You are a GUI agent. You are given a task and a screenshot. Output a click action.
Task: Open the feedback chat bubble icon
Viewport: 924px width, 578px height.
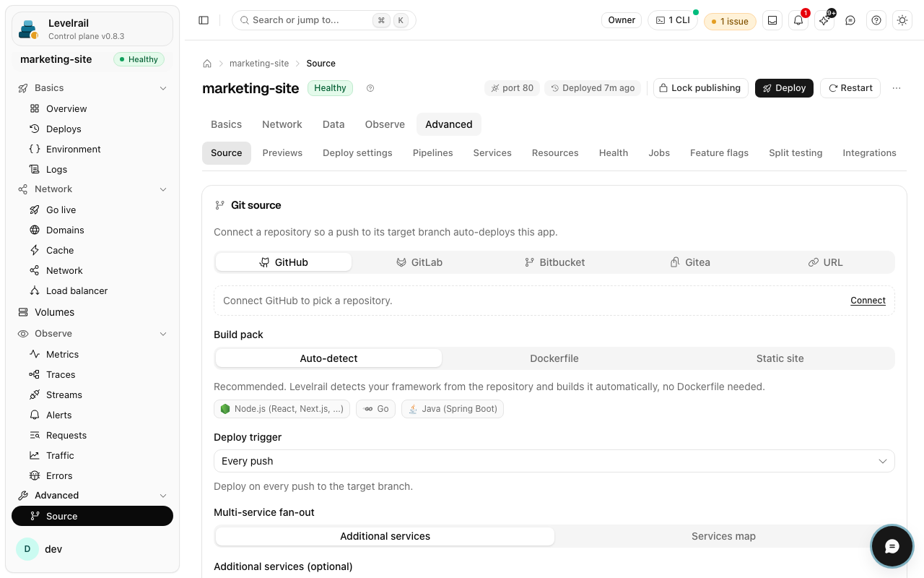point(850,20)
